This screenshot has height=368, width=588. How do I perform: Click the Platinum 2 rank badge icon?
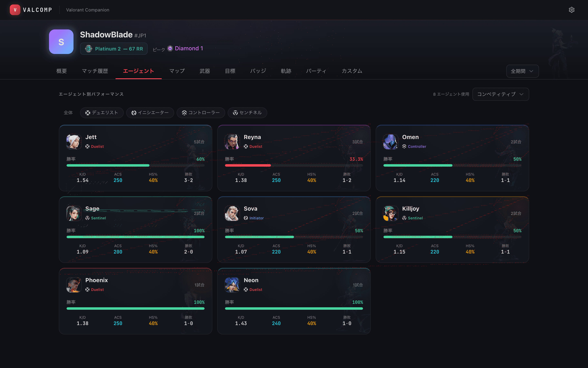pyautogui.click(x=88, y=49)
